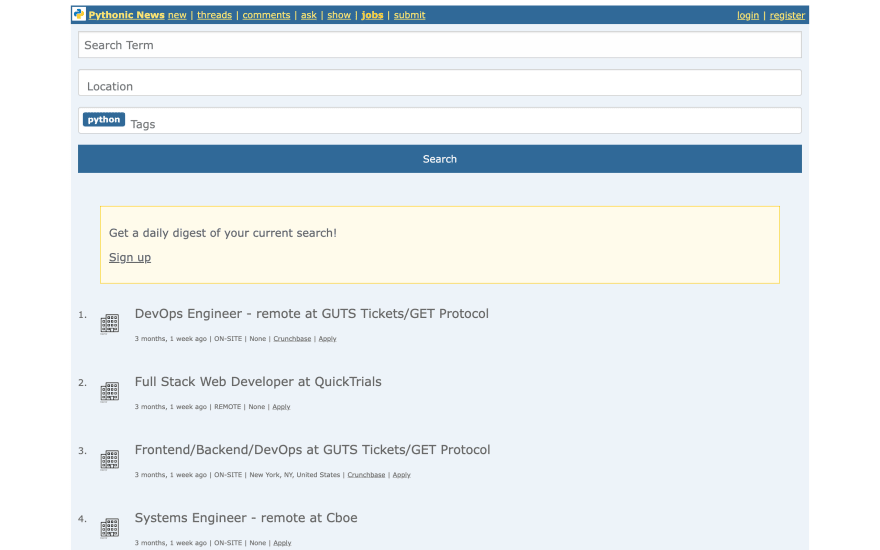Open the comments page

point(266,15)
